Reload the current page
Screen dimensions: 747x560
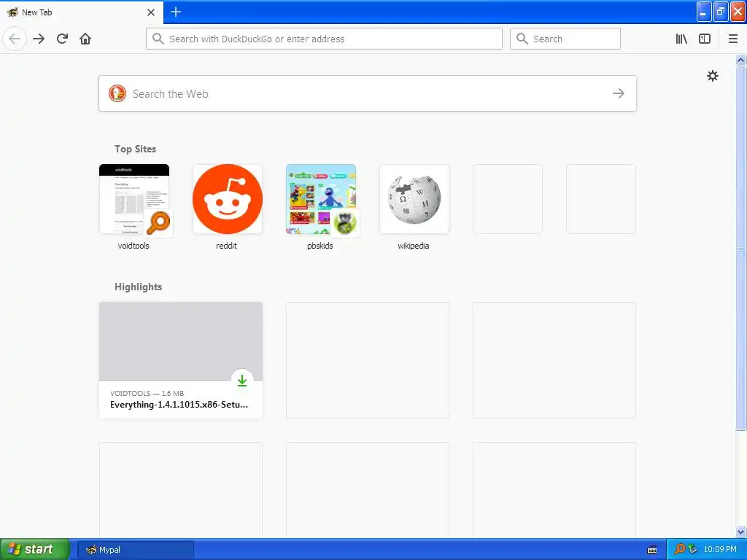tap(63, 39)
